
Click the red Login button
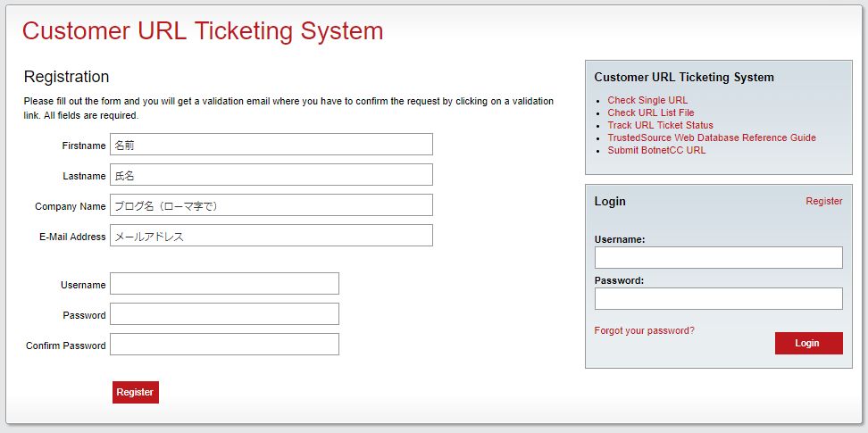click(809, 344)
